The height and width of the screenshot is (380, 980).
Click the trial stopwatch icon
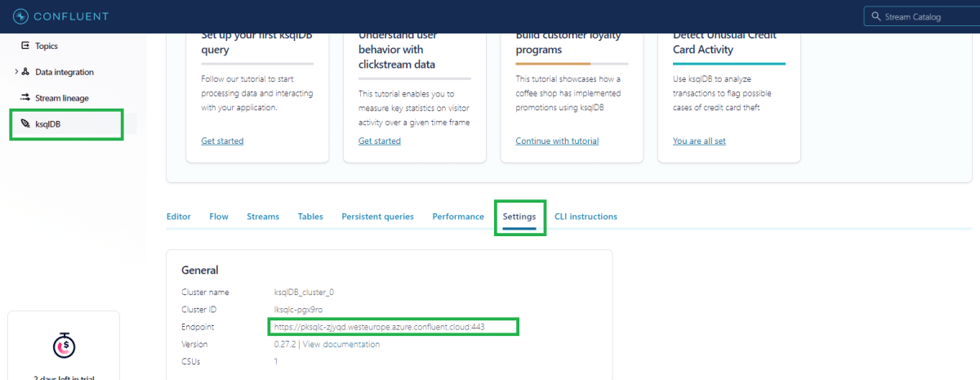click(64, 346)
